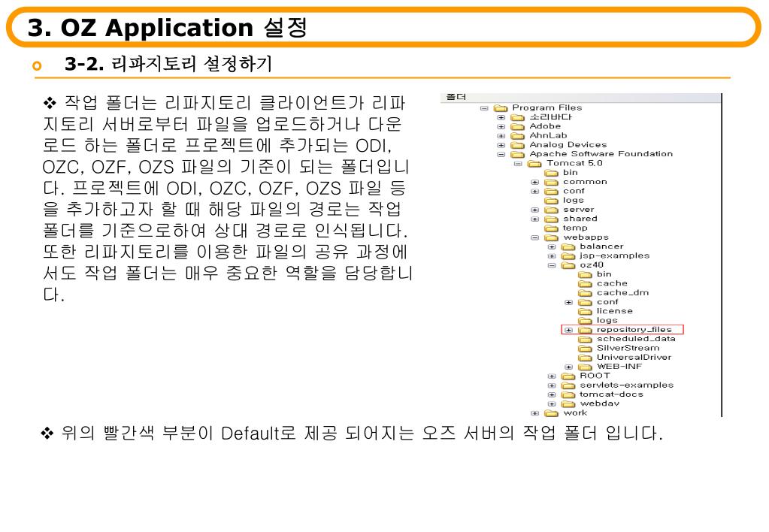Click the Program Files folder icon

500,108
